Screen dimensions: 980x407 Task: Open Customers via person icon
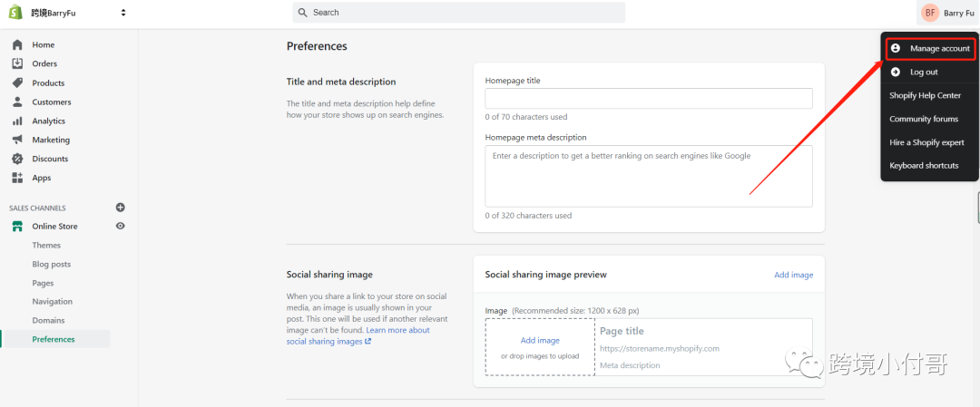click(17, 102)
